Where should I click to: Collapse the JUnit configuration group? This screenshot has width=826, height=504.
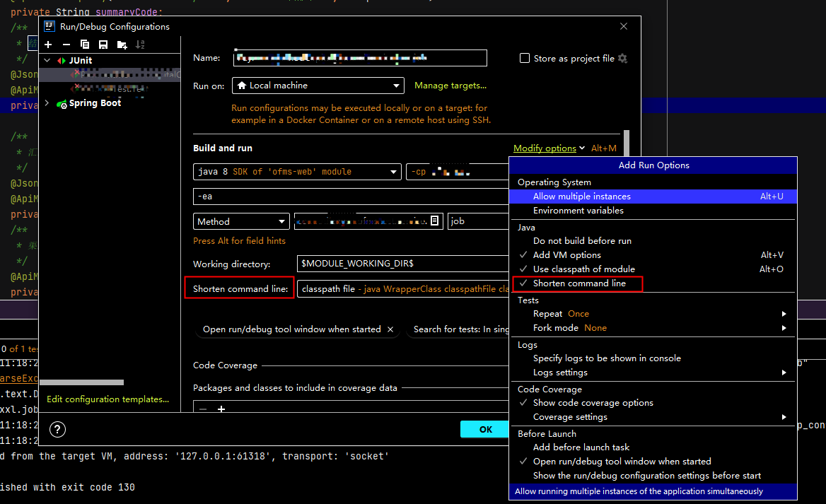click(47, 60)
